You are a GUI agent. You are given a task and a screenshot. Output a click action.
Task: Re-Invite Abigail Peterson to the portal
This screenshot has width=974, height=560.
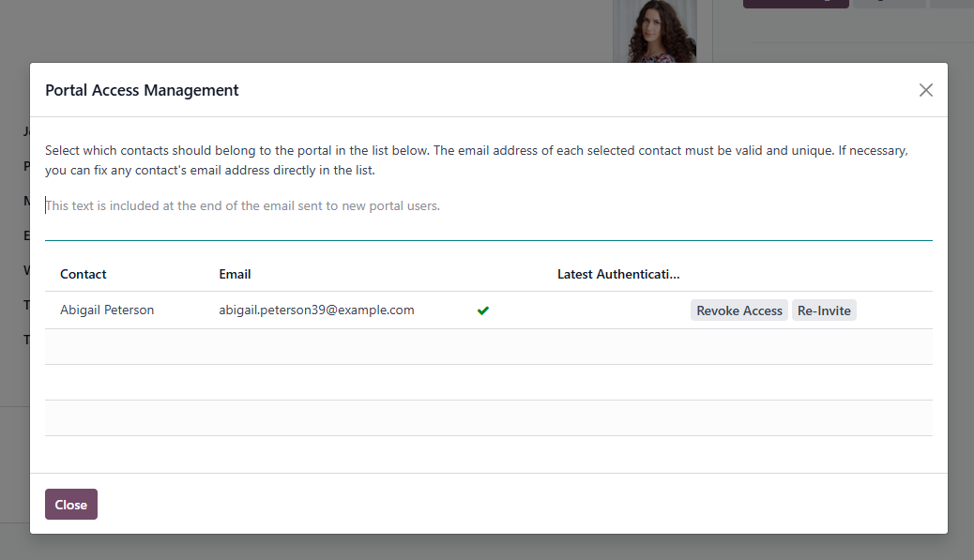(824, 310)
